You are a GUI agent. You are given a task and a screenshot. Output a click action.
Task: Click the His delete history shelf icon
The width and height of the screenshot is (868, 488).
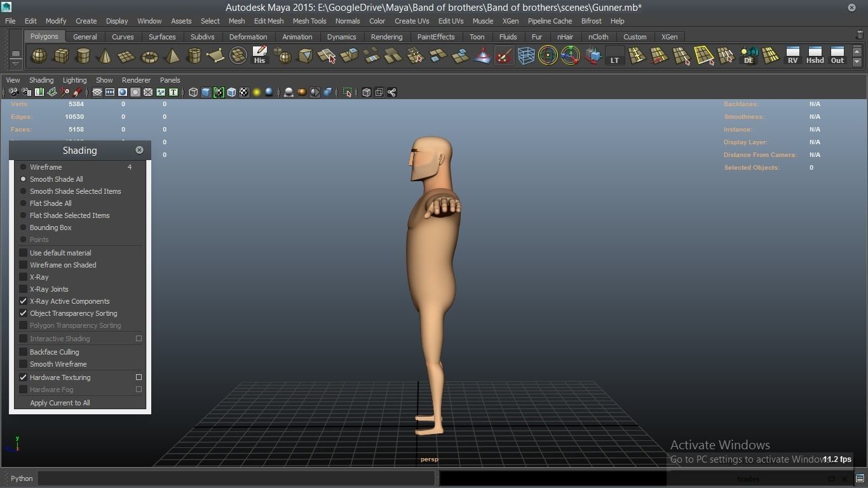(x=259, y=56)
